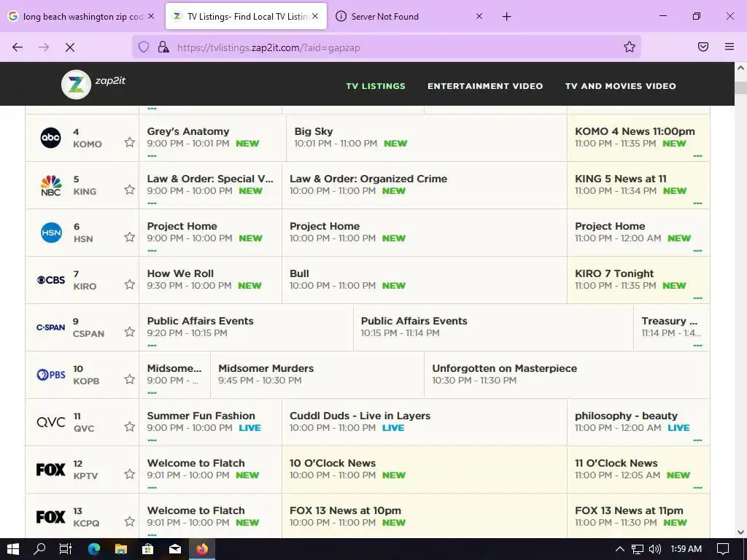747x560 pixels.
Task: Select the TV Listings browser tab
Action: [x=246, y=16]
